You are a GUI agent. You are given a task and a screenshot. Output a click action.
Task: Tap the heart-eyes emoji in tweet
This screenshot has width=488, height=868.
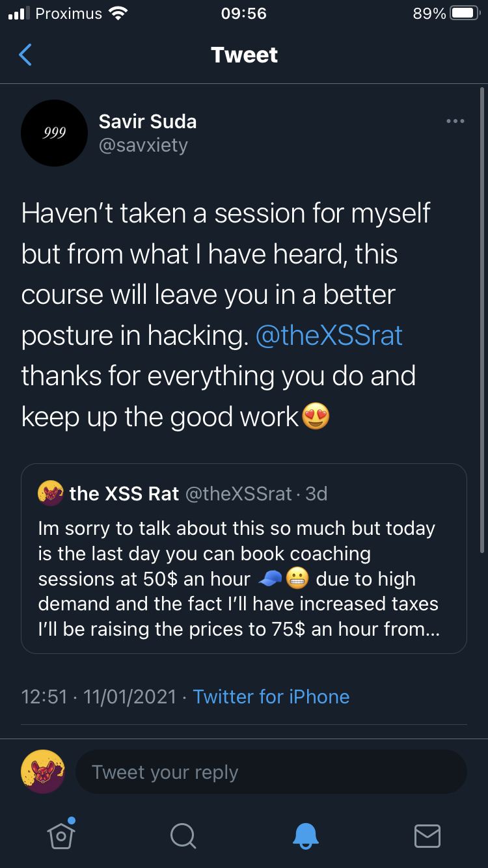[316, 416]
